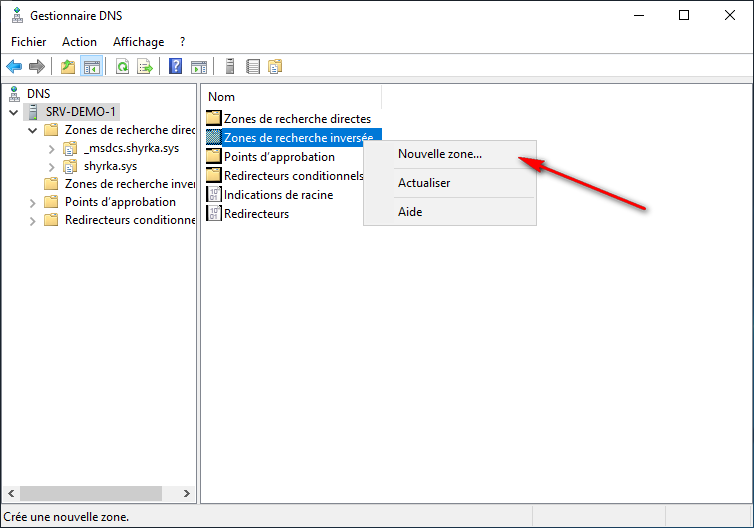
Task: Select Indications de racine in list
Action: click(278, 195)
